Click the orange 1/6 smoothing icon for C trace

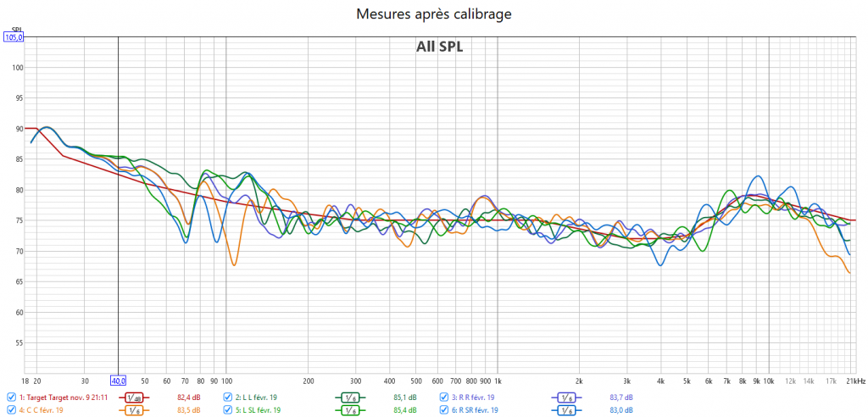tap(132, 410)
